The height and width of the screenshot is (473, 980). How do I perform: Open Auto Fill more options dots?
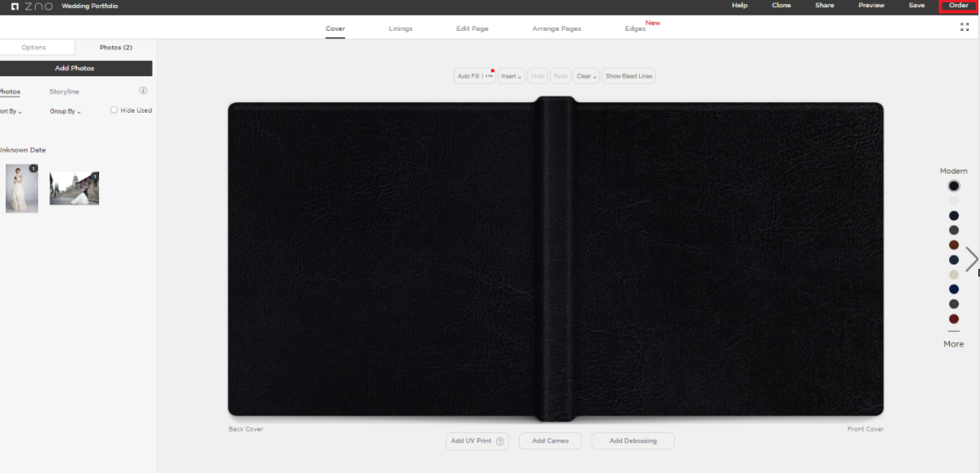(x=489, y=76)
